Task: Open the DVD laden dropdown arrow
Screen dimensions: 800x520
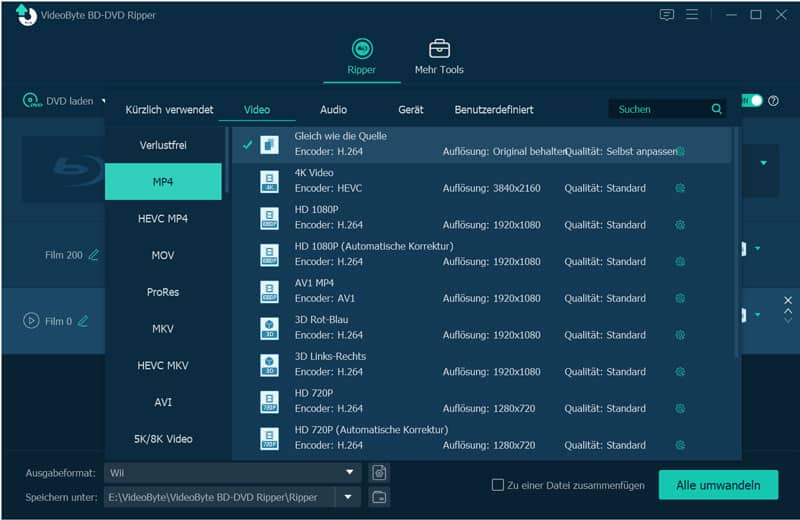Action: [x=104, y=101]
